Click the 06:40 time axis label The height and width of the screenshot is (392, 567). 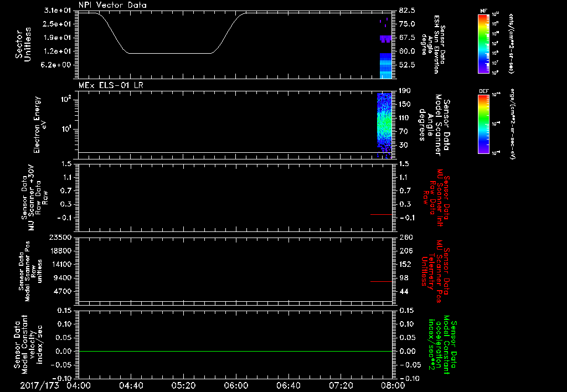click(288, 385)
